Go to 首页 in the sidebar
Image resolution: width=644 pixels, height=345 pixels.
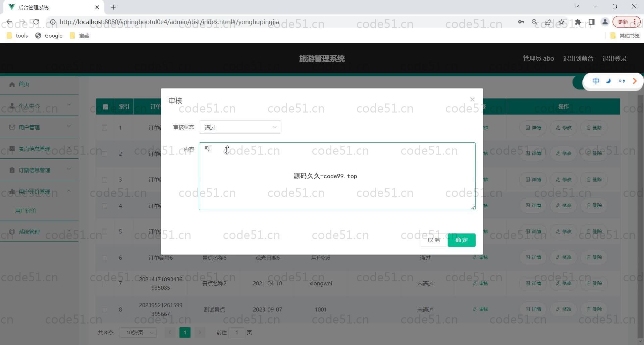click(23, 84)
